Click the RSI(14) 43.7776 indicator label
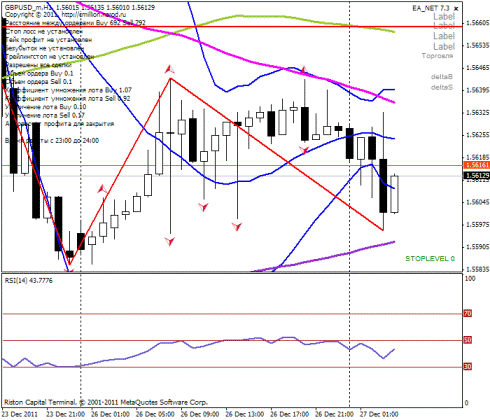Viewport: 490px width, 420px height. tap(29, 280)
